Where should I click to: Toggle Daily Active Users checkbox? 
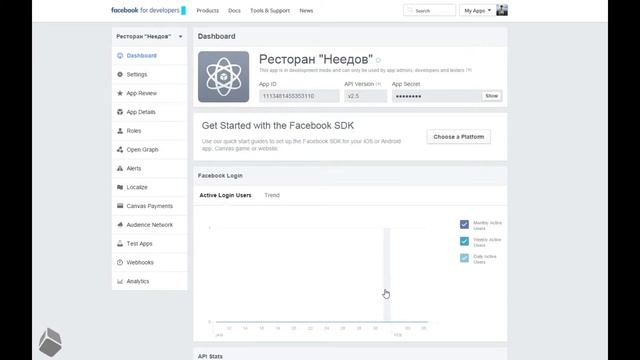(x=464, y=258)
